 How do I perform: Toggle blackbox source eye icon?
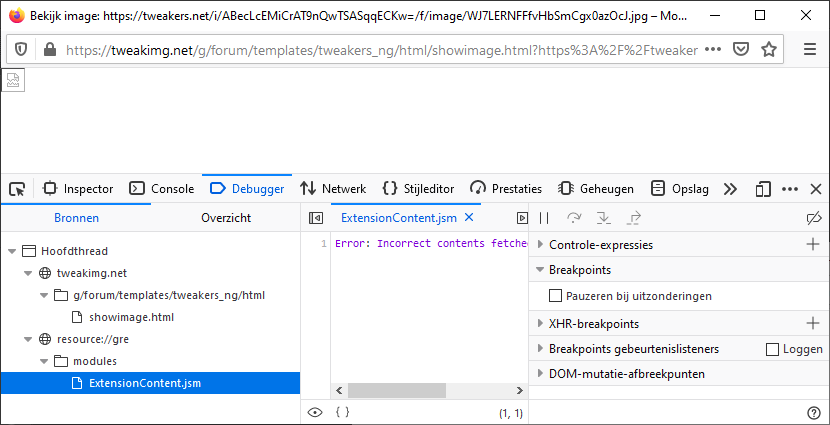pos(315,412)
